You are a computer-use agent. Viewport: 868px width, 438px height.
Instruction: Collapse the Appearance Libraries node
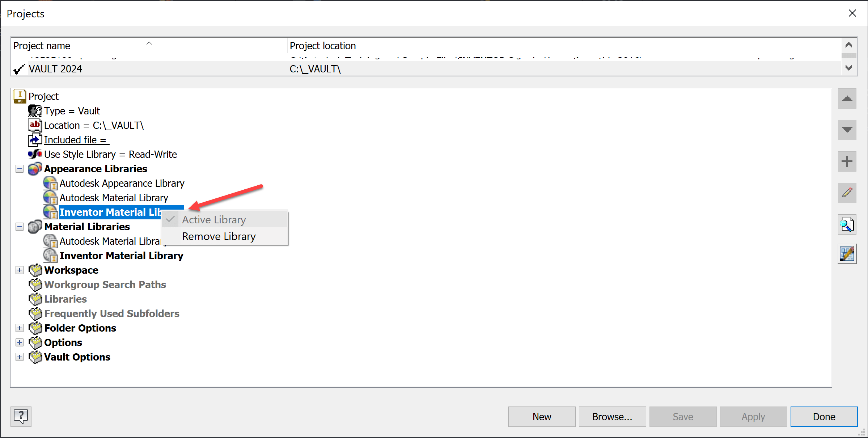(20, 169)
